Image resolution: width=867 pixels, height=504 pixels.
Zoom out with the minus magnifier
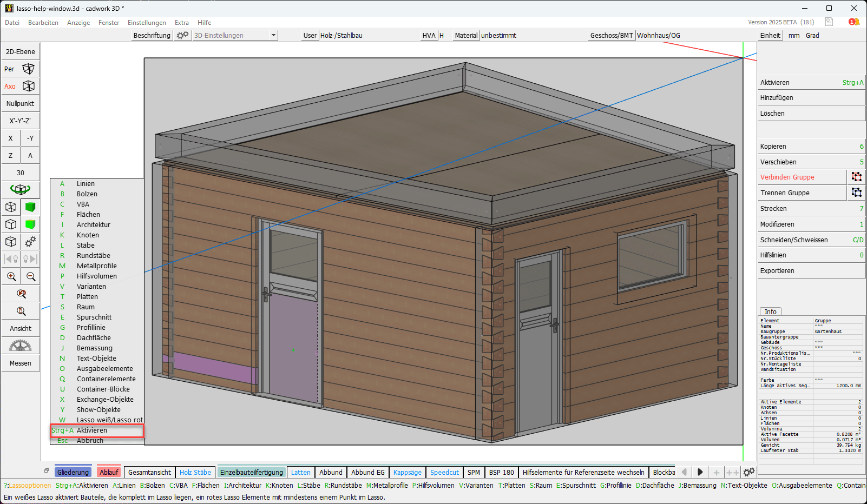tap(31, 276)
